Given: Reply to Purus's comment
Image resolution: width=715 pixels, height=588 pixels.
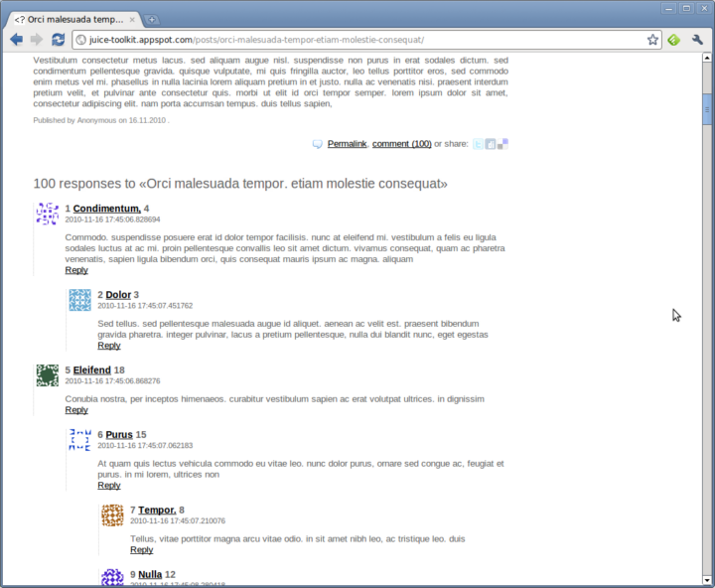Looking at the screenshot, I should pos(109,485).
